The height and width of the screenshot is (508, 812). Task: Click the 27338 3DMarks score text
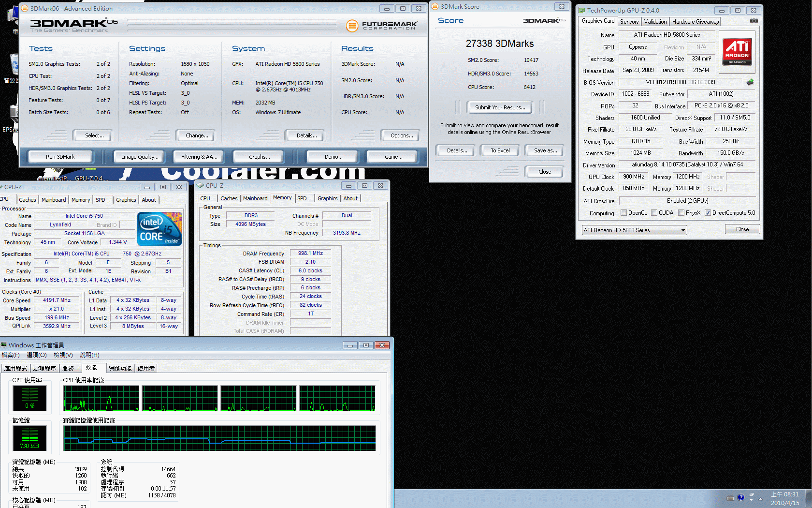(x=500, y=44)
